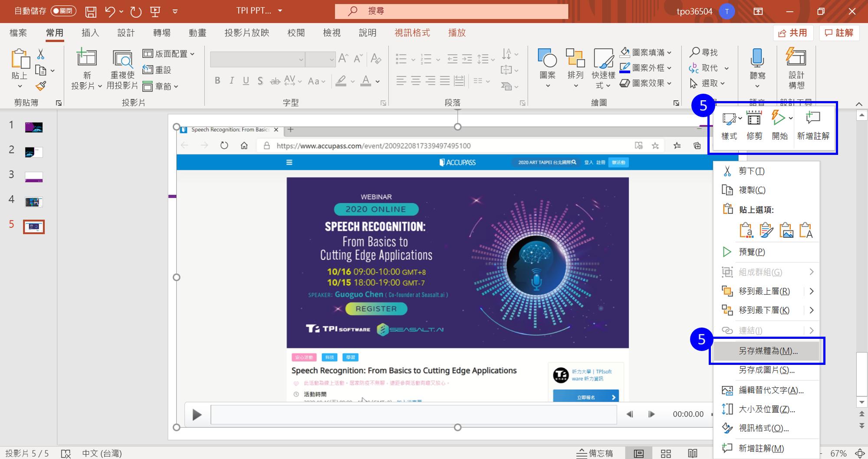The image size is (868, 459).
Task: Open 視訊格式 format video from context menu
Action: point(767,429)
